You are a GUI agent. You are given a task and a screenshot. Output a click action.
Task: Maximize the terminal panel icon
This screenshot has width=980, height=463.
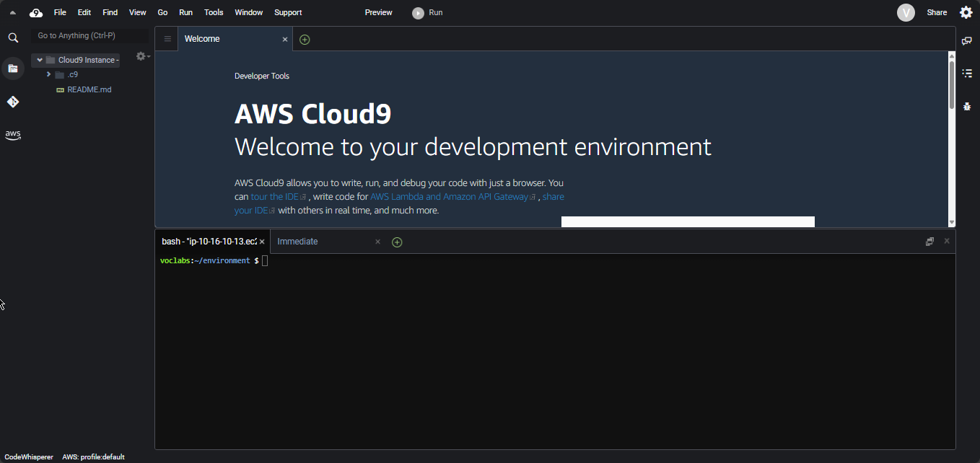929,242
